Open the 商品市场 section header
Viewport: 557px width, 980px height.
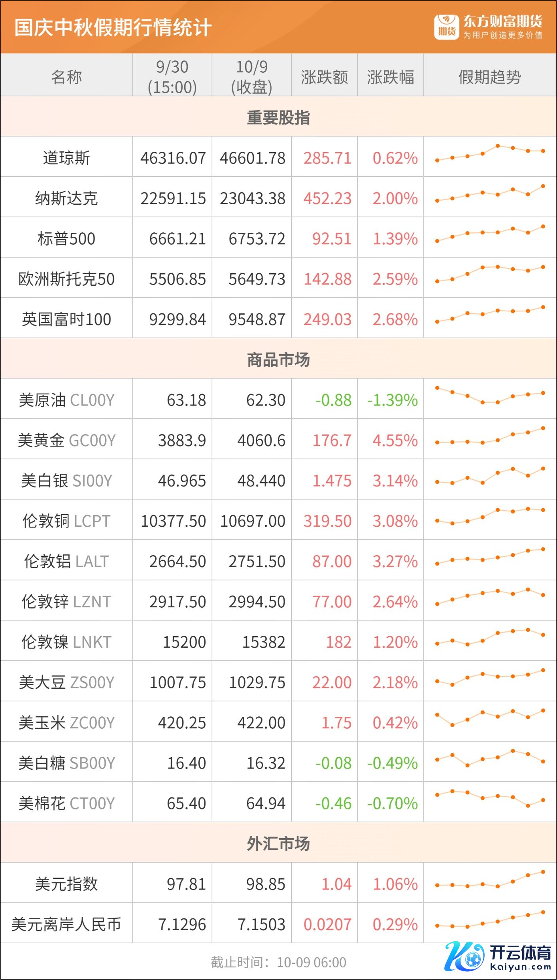(278, 360)
